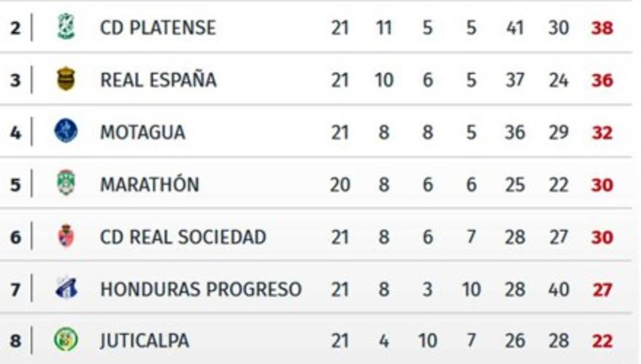Screen dimensions: 641x364
Task: Select the Honduras Progreso club logo
Action: (x=65, y=288)
